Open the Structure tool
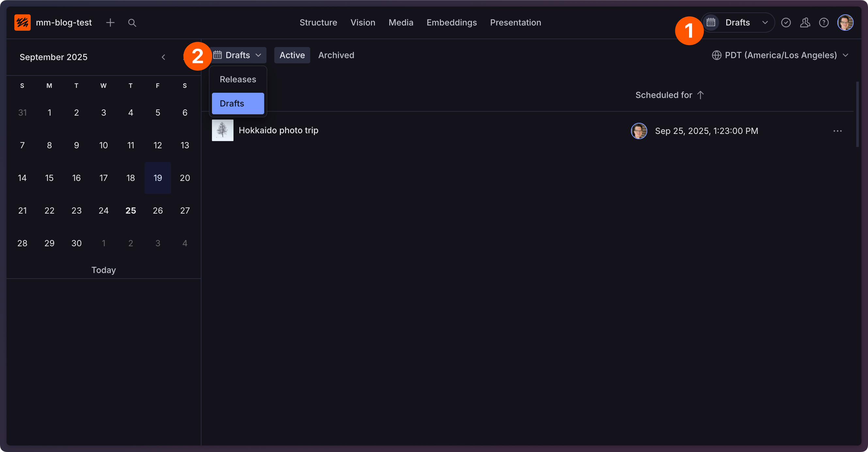 point(318,23)
